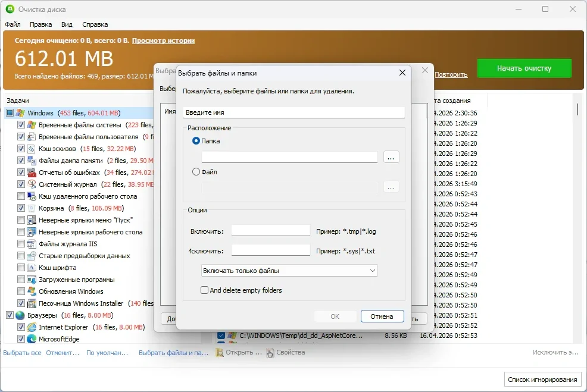Check the Файлы журнала IIS checkbox
The height and width of the screenshot is (392, 587).
[21, 244]
